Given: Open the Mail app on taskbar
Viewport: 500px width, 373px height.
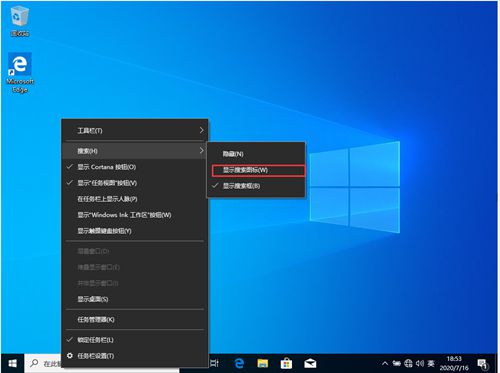Looking at the screenshot, I should click(x=310, y=363).
